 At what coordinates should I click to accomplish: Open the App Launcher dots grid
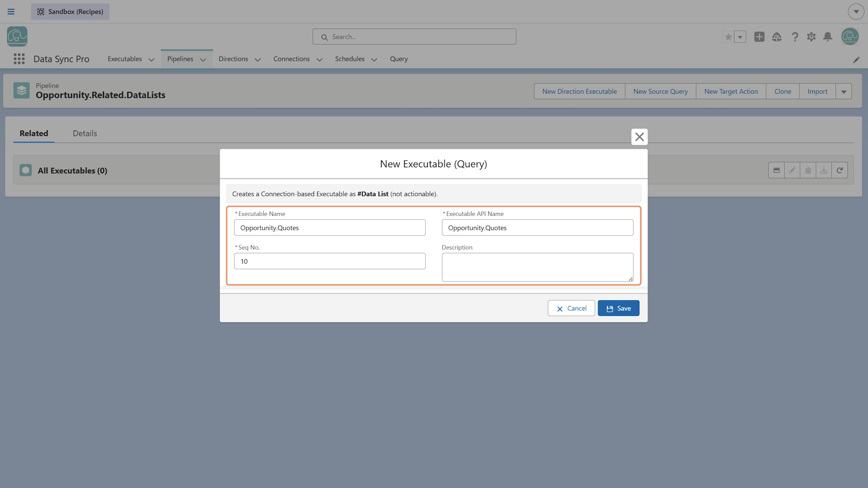pos(19,59)
